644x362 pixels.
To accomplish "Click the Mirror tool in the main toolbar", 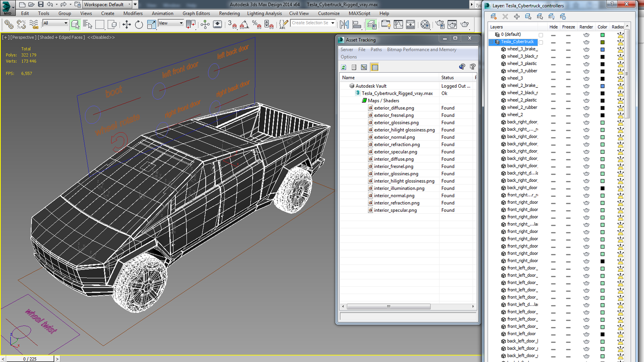I will coord(344,24).
